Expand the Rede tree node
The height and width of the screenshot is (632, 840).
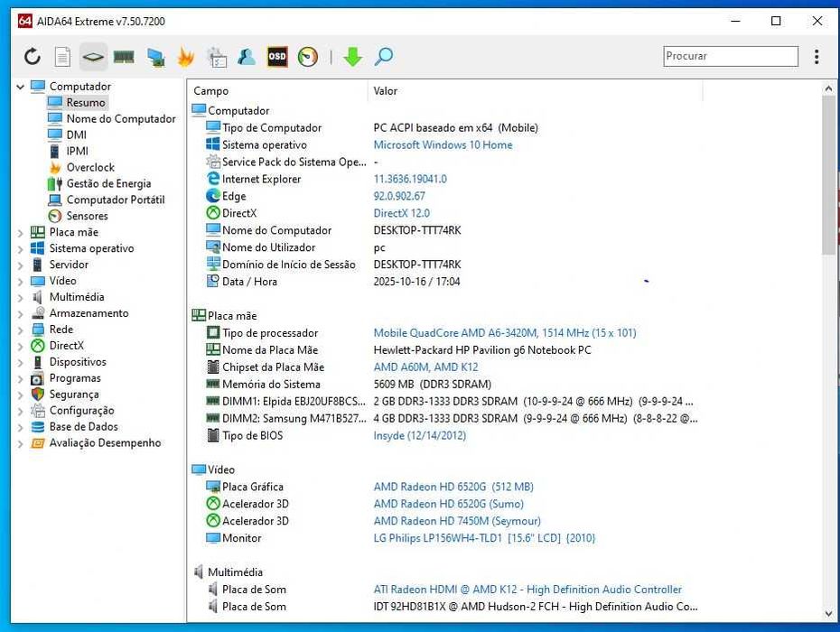pyautogui.click(x=21, y=330)
